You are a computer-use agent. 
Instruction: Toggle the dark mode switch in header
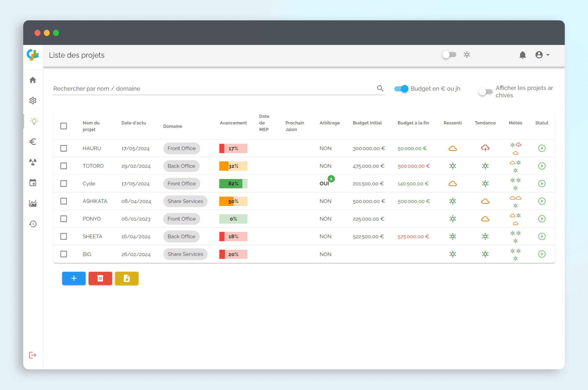[x=449, y=55]
